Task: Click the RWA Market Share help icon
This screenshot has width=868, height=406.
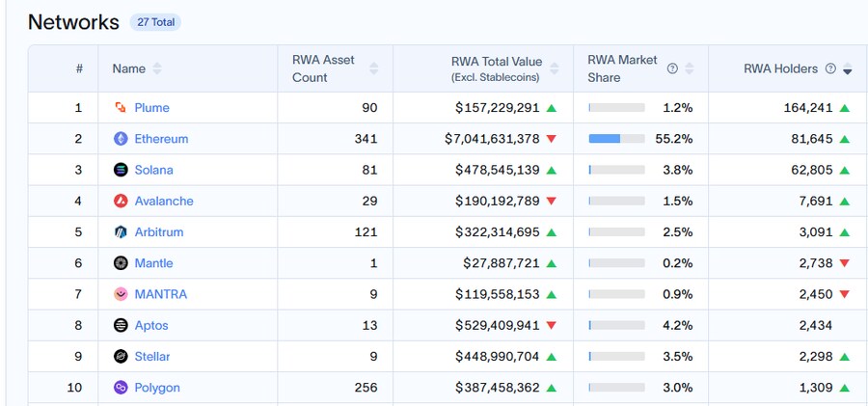Action: 673,68
